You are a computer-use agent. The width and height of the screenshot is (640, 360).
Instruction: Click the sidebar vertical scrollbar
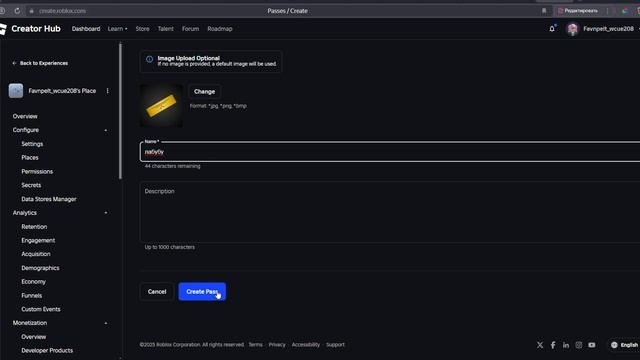[x=120, y=111]
